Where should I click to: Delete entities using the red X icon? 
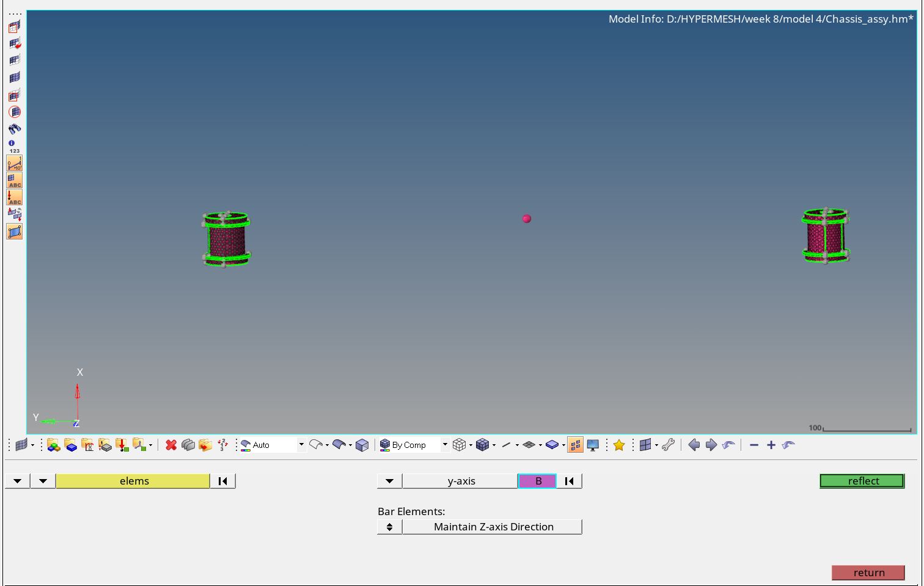[171, 445]
